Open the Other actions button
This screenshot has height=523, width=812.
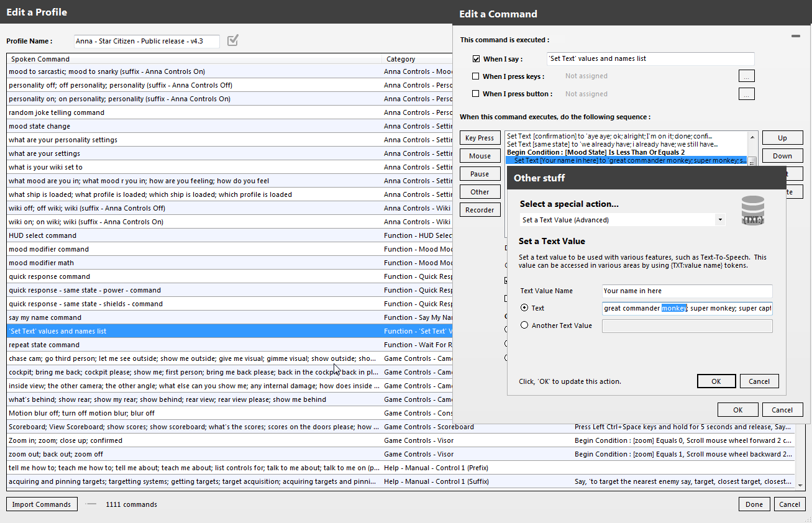[x=480, y=192]
